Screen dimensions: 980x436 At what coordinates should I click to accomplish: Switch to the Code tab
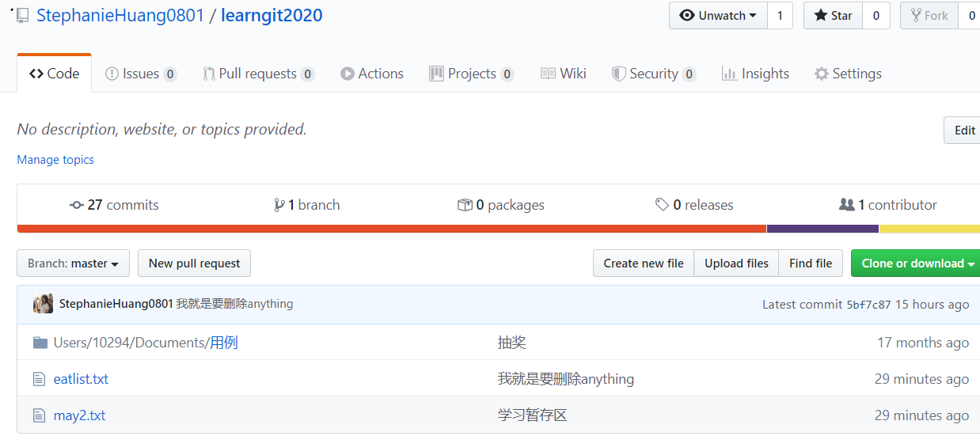pyautogui.click(x=54, y=74)
